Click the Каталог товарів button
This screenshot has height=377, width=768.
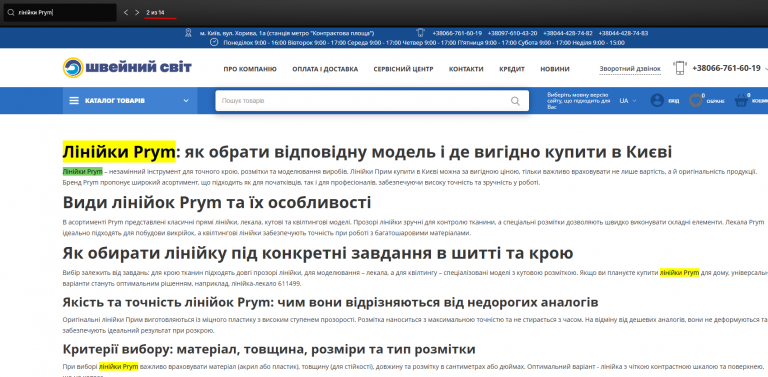click(130, 100)
